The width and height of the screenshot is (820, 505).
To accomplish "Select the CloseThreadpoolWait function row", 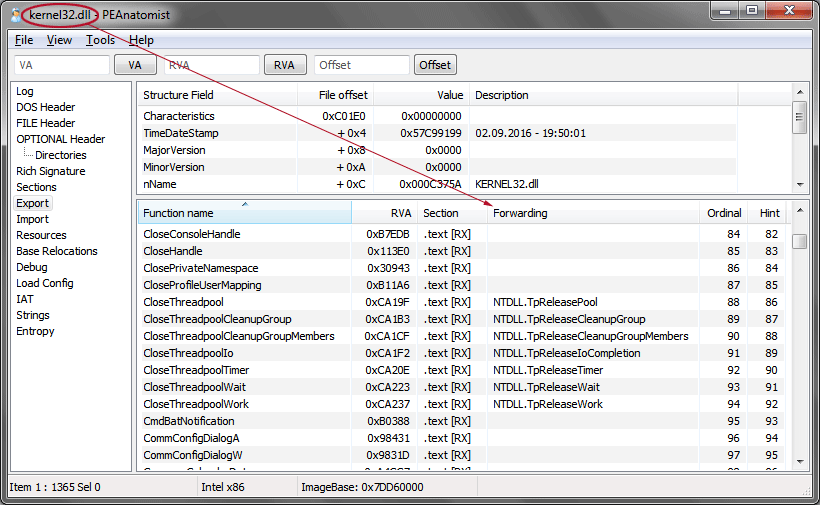I will pyautogui.click(x=461, y=387).
